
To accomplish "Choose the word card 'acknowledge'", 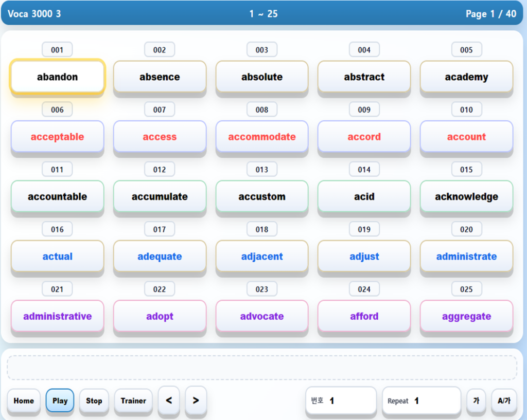I will point(466,197).
